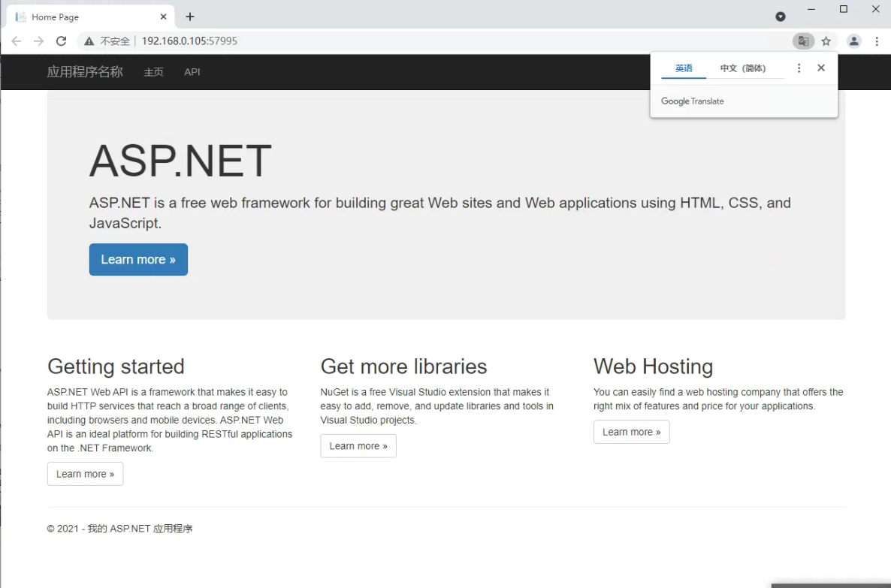The width and height of the screenshot is (891, 588).
Task: Switch to the Home Page browser tab
Action: 91,17
